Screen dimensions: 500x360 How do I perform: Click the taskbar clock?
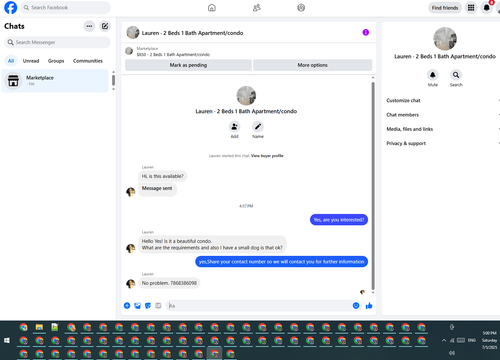tap(489, 340)
